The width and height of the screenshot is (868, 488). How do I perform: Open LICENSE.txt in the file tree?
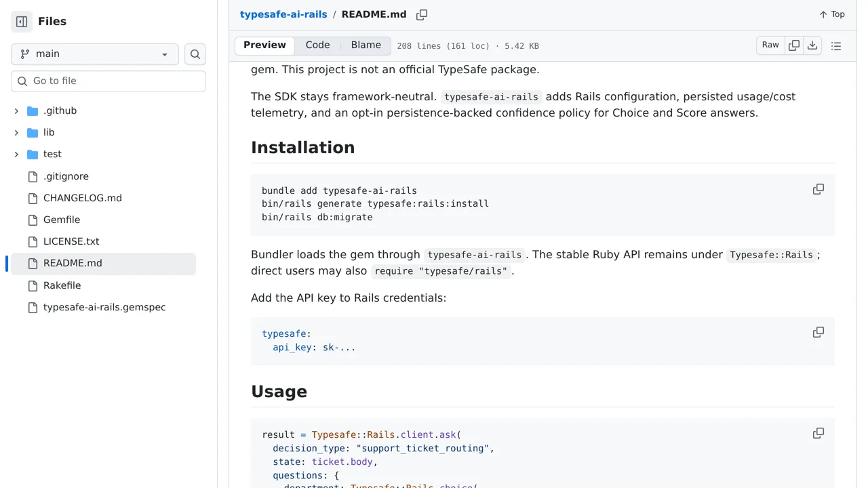(71, 241)
